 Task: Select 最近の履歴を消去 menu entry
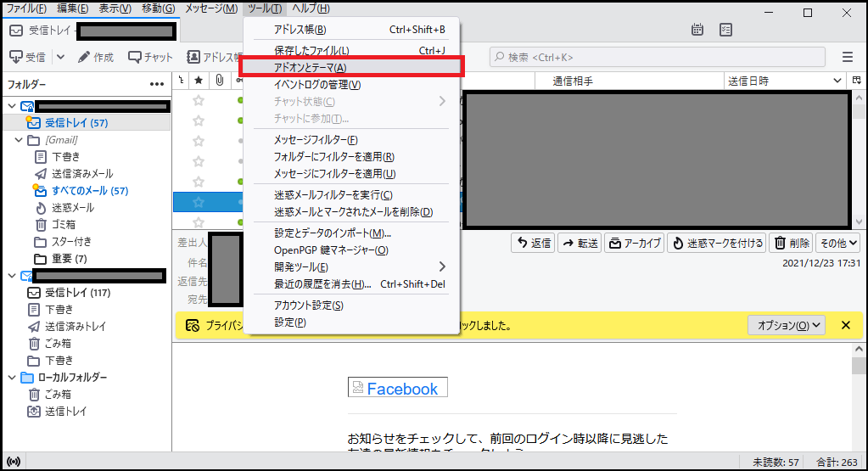(x=351, y=284)
